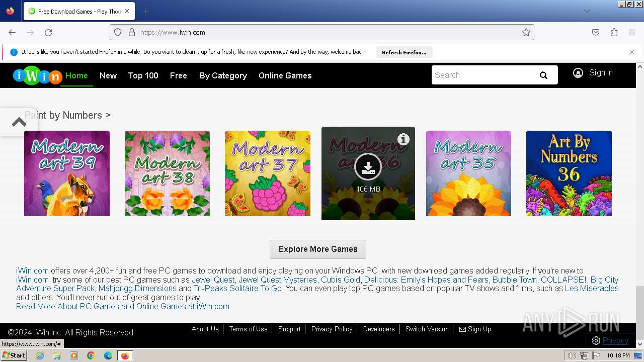This screenshot has height=362, width=644.
Task: Open the Modern Art 38 game thumbnail
Action: (x=167, y=173)
